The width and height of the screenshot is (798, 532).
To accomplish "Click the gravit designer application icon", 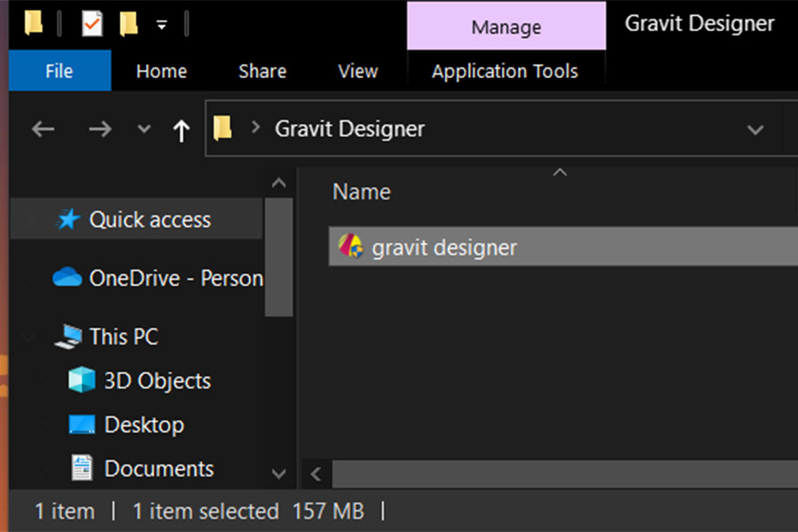I will (x=350, y=246).
